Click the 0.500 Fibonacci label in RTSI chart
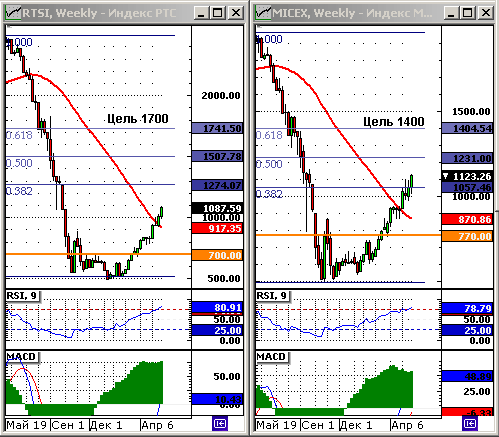 point(19,163)
